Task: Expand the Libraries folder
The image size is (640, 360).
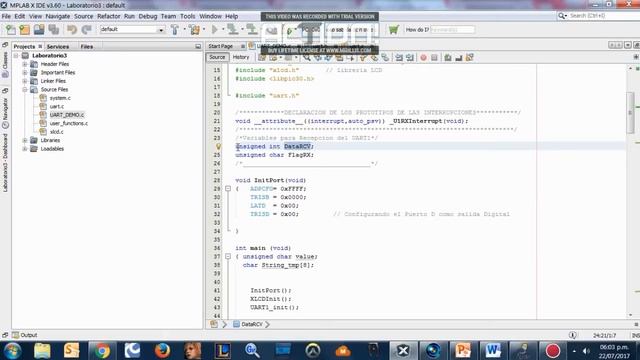Action: click(24, 140)
